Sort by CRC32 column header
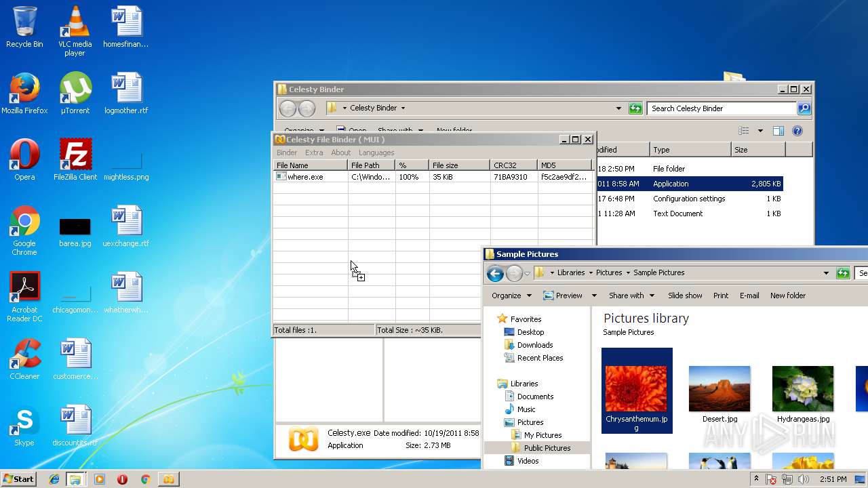Screen dimensions: 868x488 tap(513, 165)
